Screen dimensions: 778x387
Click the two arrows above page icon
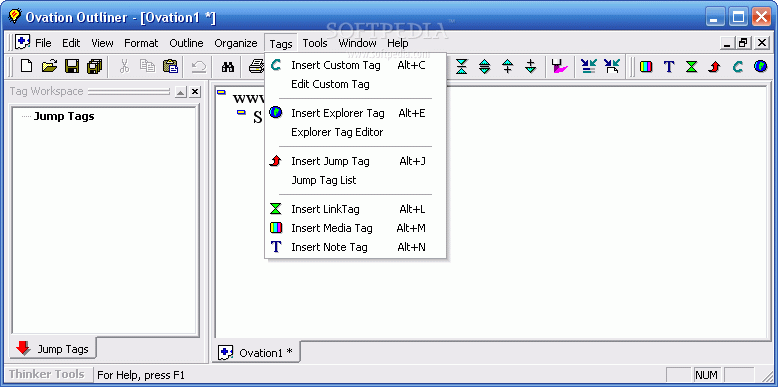pyautogui.click(x=612, y=66)
